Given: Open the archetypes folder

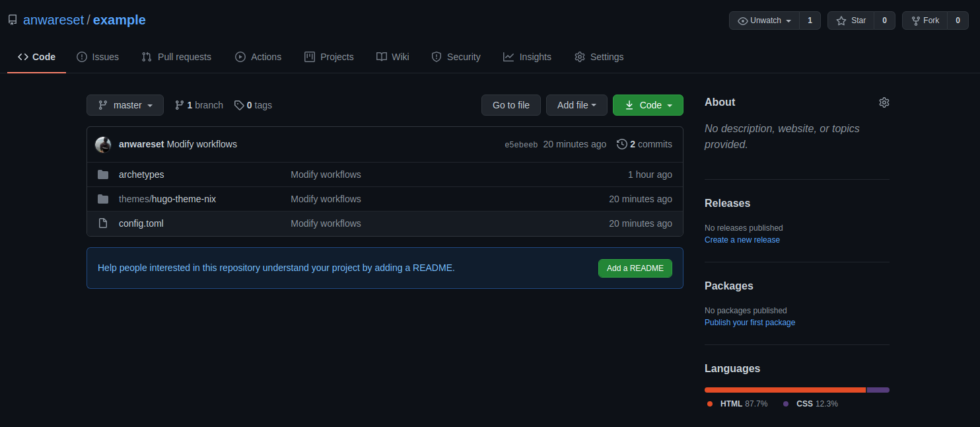Looking at the screenshot, I should (x=141, y=175).
